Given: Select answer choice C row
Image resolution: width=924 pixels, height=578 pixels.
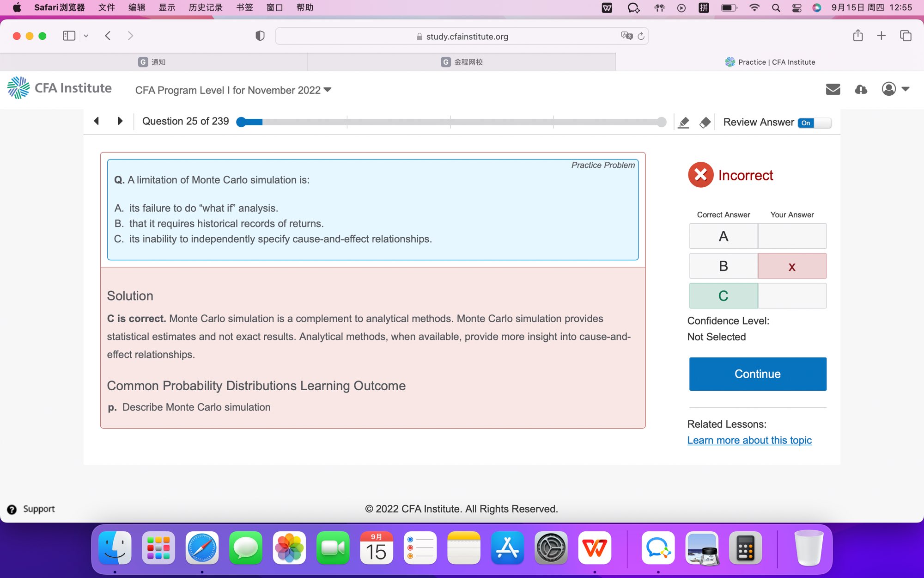Looking at the screenshot, I should [x=723, y=296].
